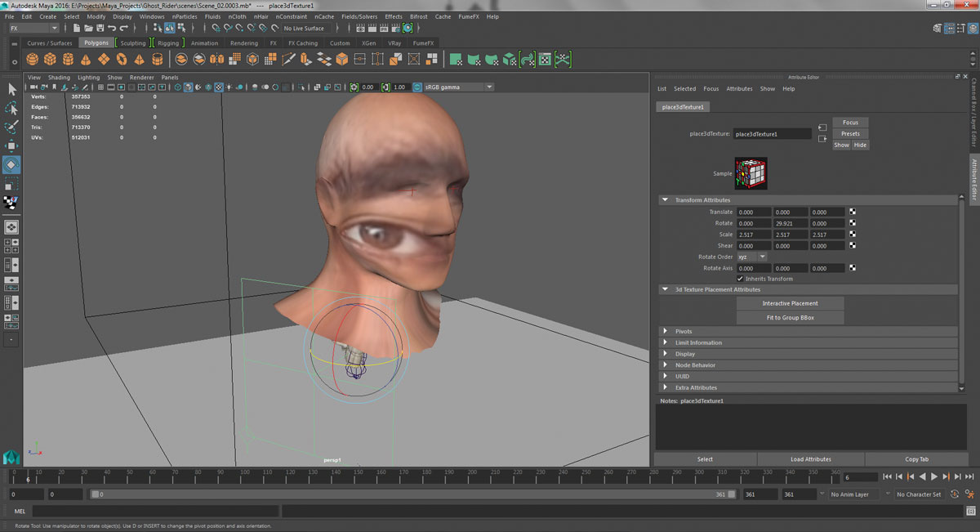This screenshot has width=980, height=532.
Task: Toggle the Shear row map button
Action: pos(853,245)
